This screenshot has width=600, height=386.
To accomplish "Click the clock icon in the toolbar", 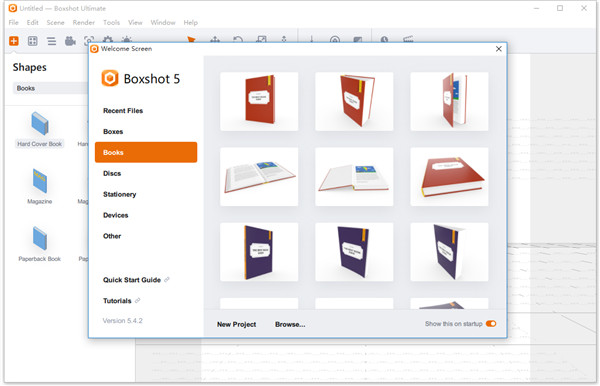I will click(384, 40).
